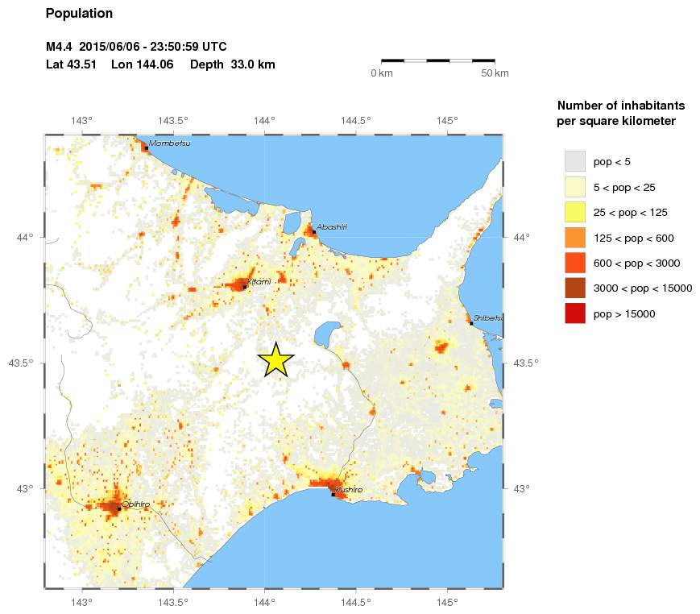Click the blue lake northeast of the star
This screenshot has width=700, height=614.
click(327, 332)
